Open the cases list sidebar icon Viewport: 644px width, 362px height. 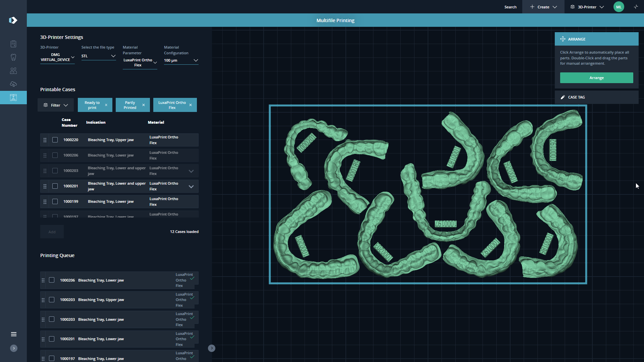pos(13,44)
